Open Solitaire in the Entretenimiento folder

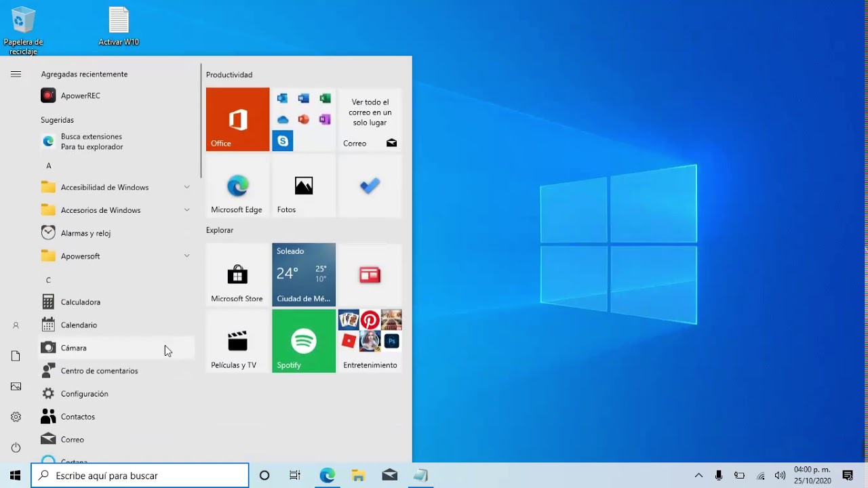349,320
